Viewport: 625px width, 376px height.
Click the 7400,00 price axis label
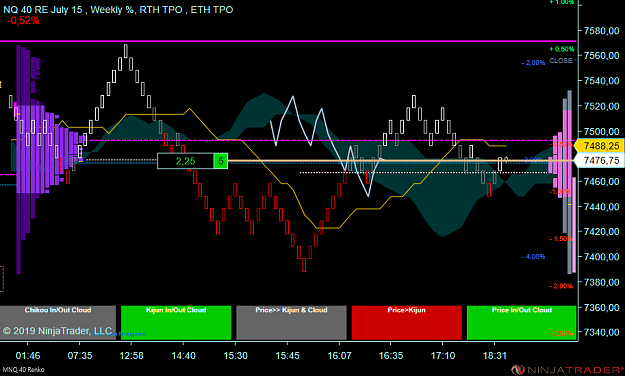point(601,257)
